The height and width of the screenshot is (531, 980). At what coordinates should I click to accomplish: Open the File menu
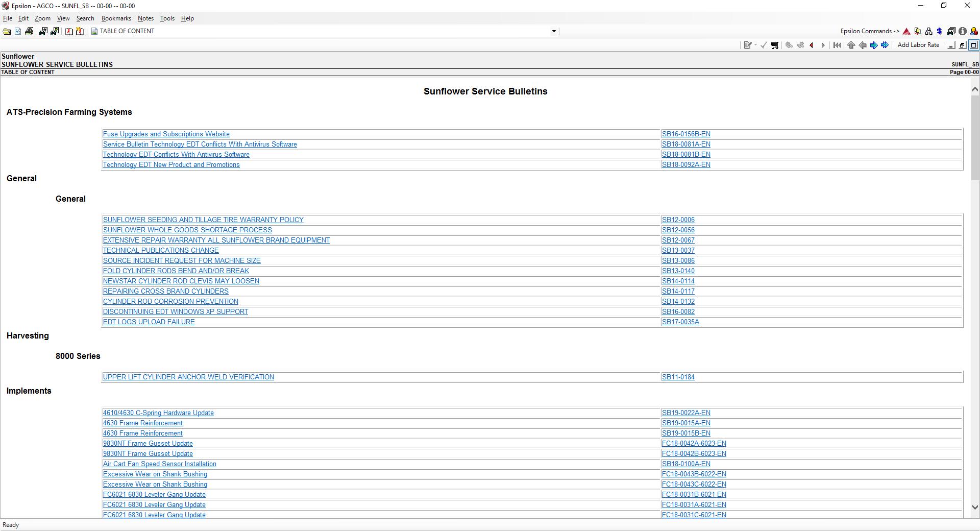(x=8, y=18)
